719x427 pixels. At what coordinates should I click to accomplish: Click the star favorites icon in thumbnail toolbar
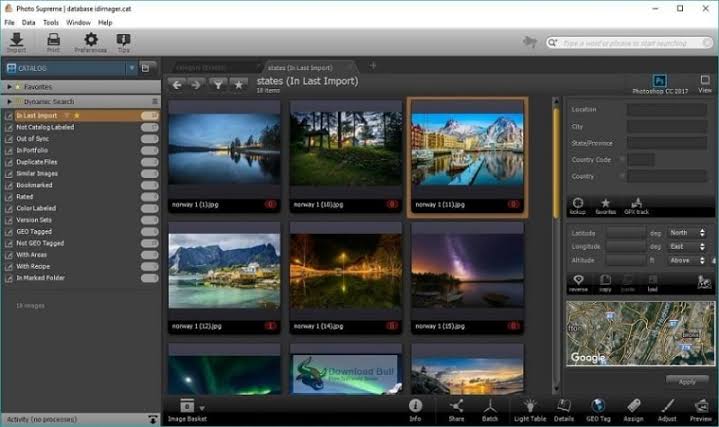click(x=238, y=85)
